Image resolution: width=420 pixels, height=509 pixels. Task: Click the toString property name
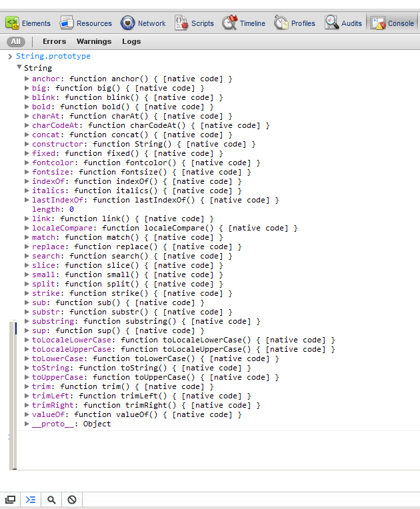coord(51,368)
